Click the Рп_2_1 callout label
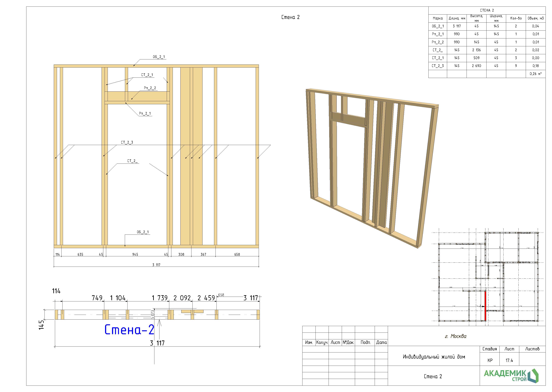 pos(145,113)
